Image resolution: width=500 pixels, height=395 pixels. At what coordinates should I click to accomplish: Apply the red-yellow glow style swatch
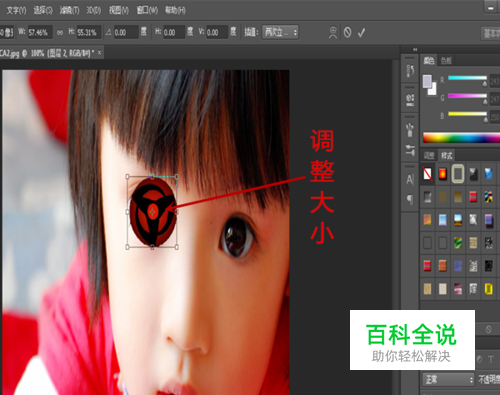tap(443, 174)
